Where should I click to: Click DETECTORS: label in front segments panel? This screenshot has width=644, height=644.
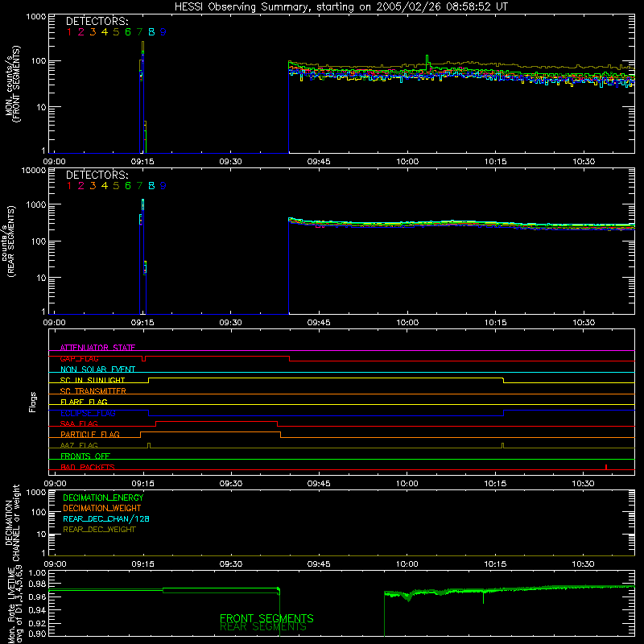point(97,21)
